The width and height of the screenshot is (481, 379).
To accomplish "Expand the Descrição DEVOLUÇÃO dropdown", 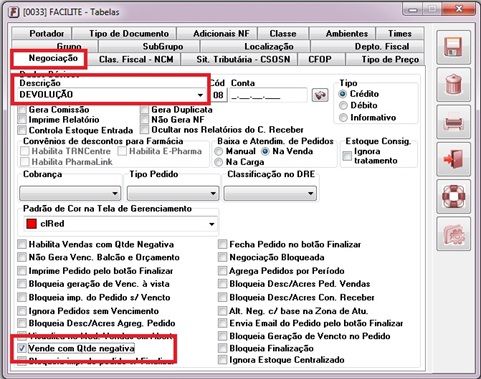I will 200,95.
